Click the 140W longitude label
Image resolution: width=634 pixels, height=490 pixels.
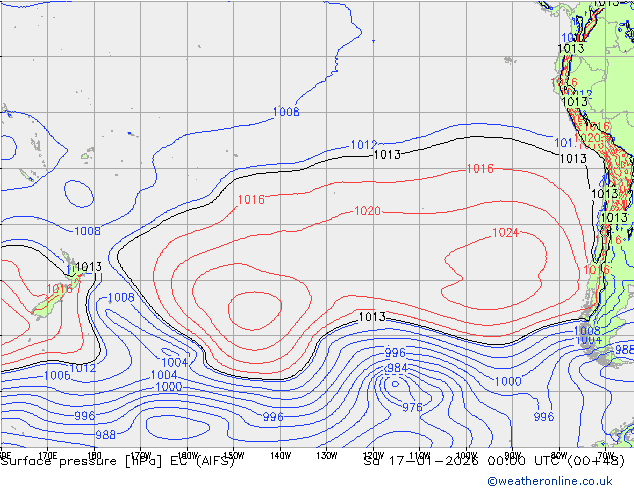pos(280,456)
